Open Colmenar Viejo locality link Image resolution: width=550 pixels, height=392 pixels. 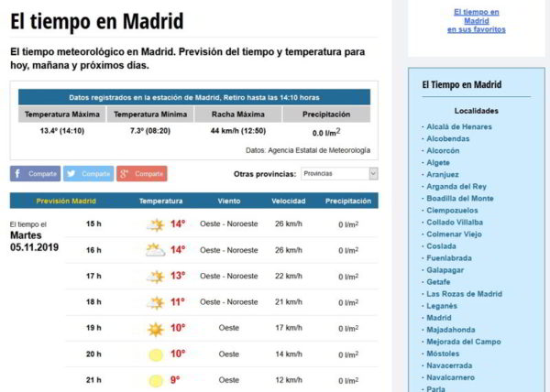(454, 234)
